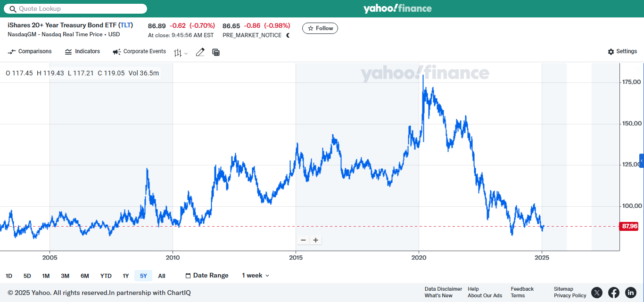
Task: Expand the 1 week interval dropdown
Action: [x=256, y=276]
